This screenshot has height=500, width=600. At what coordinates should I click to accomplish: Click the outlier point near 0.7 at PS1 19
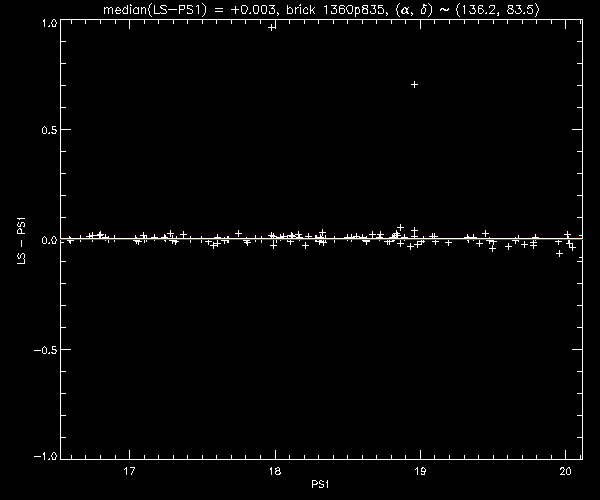pyautogui.click(x=414, y=85)
